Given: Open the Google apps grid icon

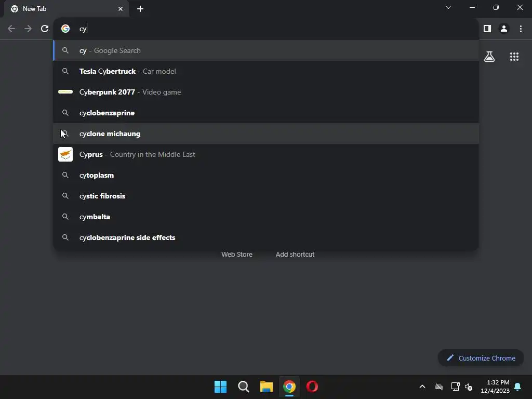Looking at the screenshot, I should [x=514, y=57].
